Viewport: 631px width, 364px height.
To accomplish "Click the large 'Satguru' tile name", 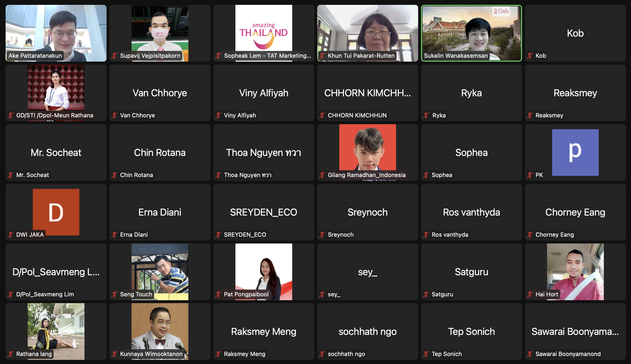I will [x=471, y=272].
